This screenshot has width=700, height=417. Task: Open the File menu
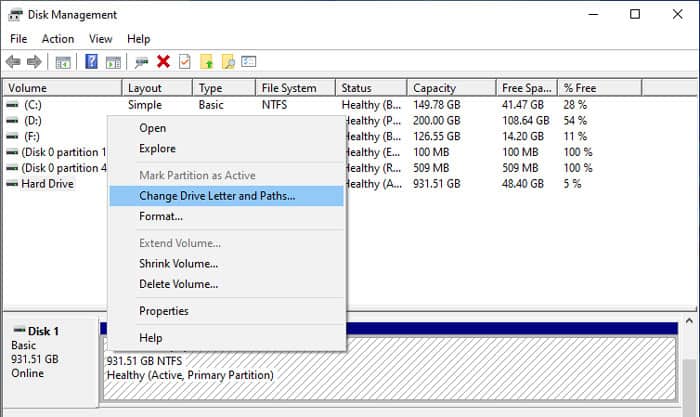tap(18, 39)
